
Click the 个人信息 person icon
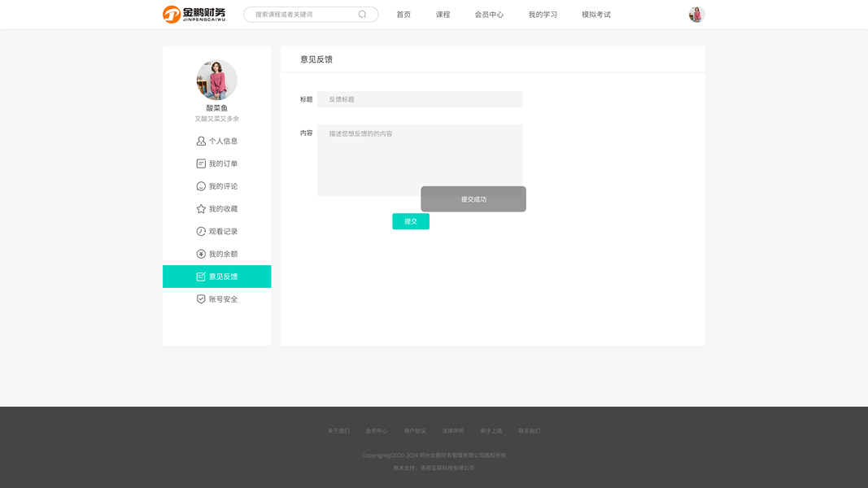[201, 141]
